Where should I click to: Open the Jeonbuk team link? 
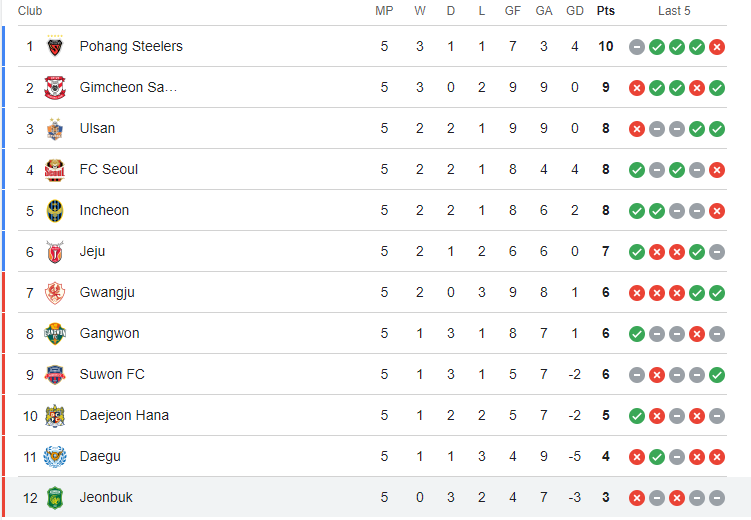(x=106, y=497)
